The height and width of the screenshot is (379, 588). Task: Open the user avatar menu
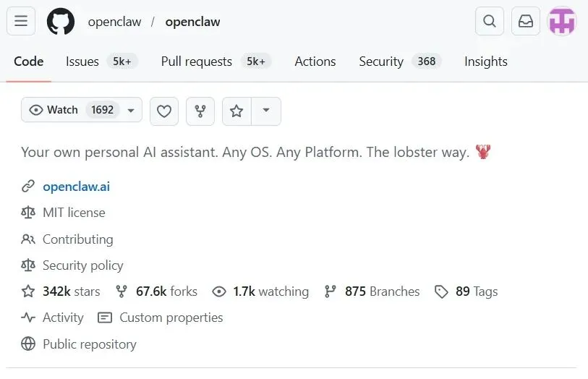coord(562,22)
